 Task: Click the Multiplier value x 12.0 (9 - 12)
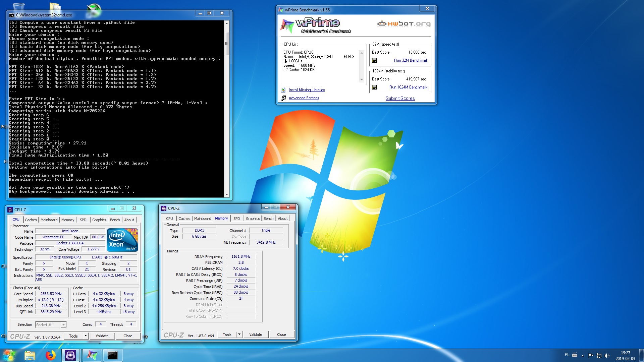tap(51, 300)
